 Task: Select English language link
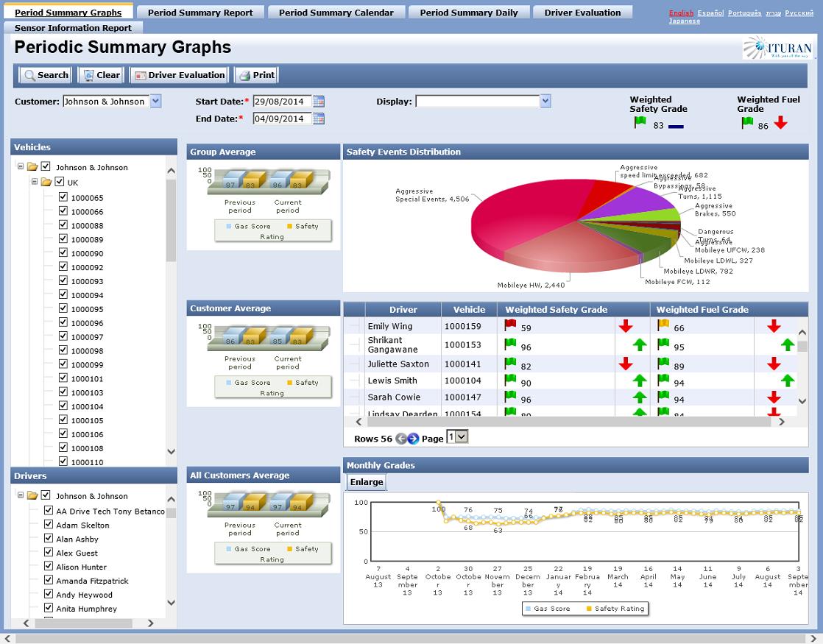tap(681, 13)
